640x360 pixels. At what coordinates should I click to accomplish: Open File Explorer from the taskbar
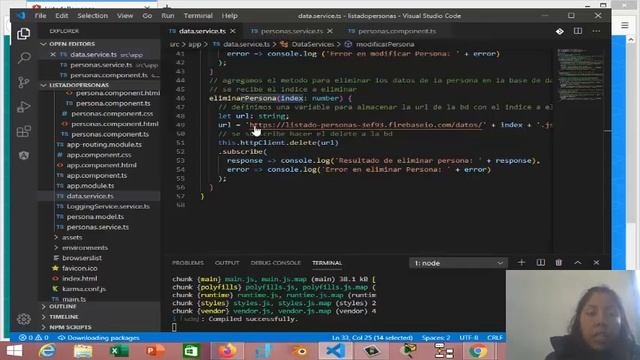coord(83,351)
